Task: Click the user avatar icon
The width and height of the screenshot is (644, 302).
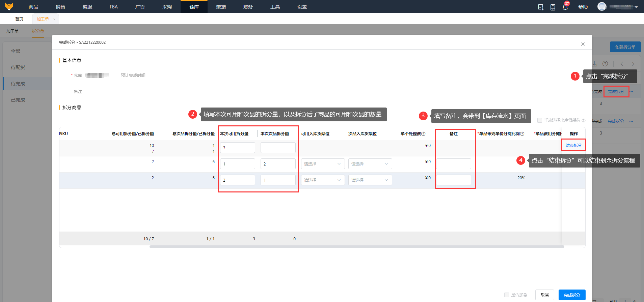Action: 601,6
